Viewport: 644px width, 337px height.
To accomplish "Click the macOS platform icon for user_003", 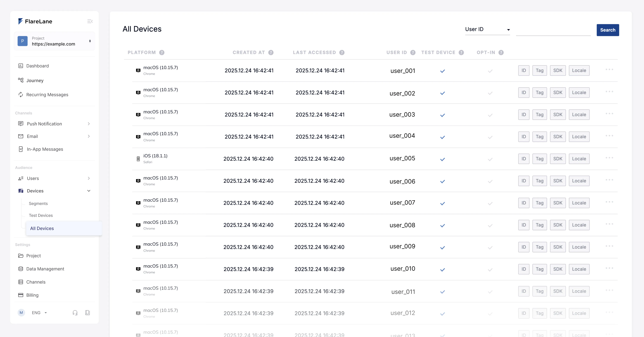I will (138, 115).
